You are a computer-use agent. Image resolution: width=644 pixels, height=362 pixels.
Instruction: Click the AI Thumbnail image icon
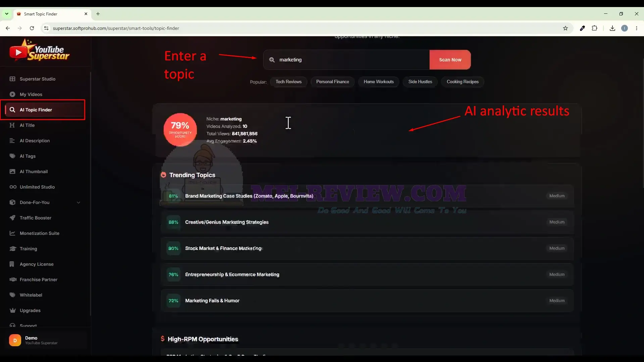(12, 171)
